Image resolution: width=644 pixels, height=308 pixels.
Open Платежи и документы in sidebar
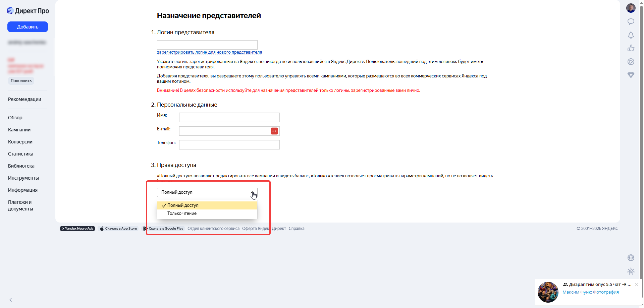[20, 205]
